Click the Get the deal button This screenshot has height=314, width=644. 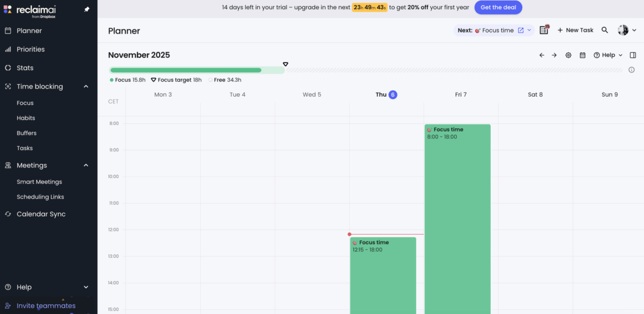[x=498, y=8]
